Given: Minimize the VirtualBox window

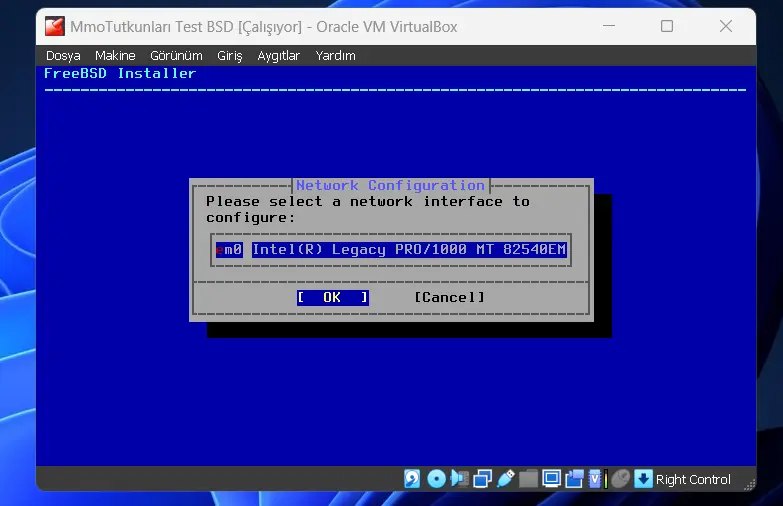Looking at the screenshot, I should [609, 26].
